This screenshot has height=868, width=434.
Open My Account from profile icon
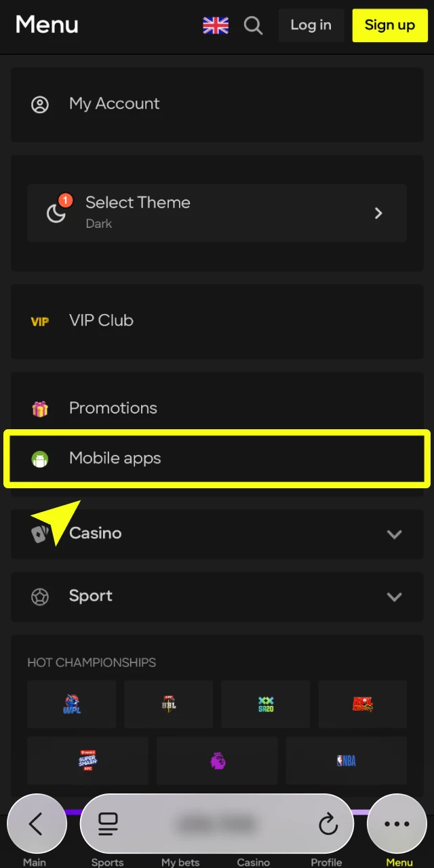pyautogui.click(x=40, y=104)
